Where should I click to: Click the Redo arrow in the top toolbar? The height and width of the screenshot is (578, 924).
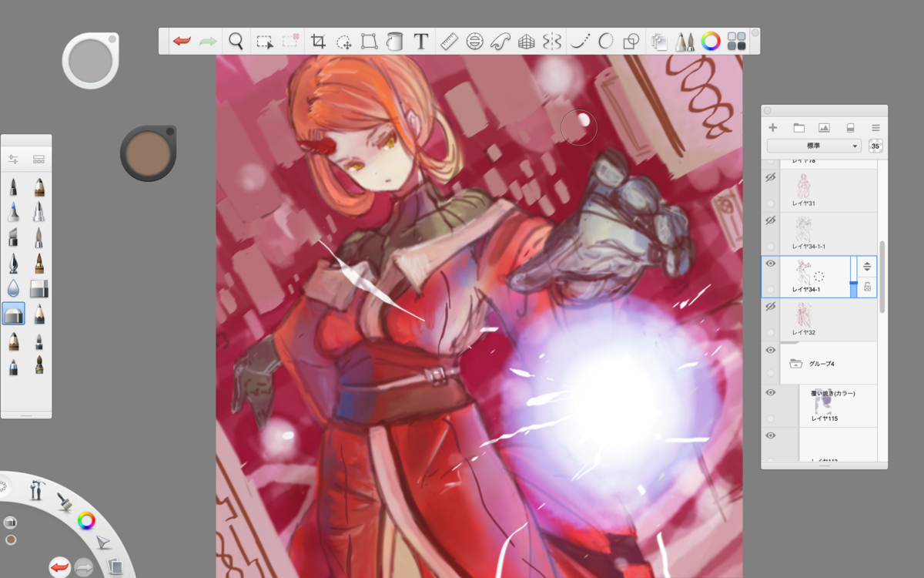[208, 41]
